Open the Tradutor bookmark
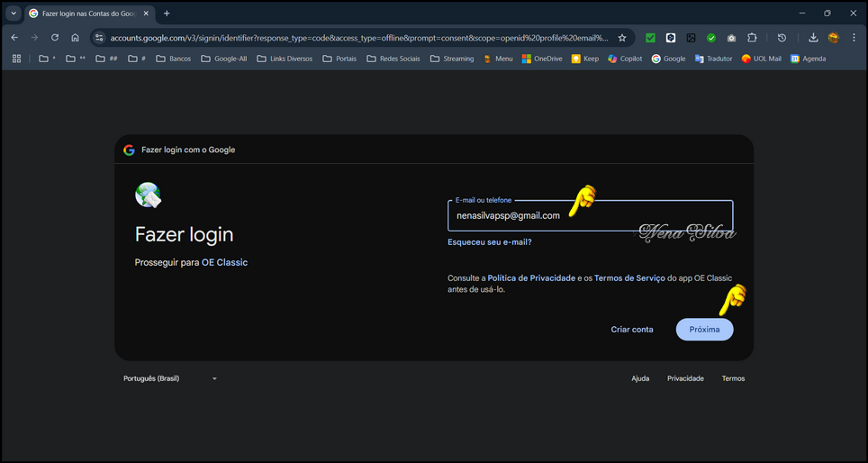This screenshot has width=868, height=463. (713, 59)
